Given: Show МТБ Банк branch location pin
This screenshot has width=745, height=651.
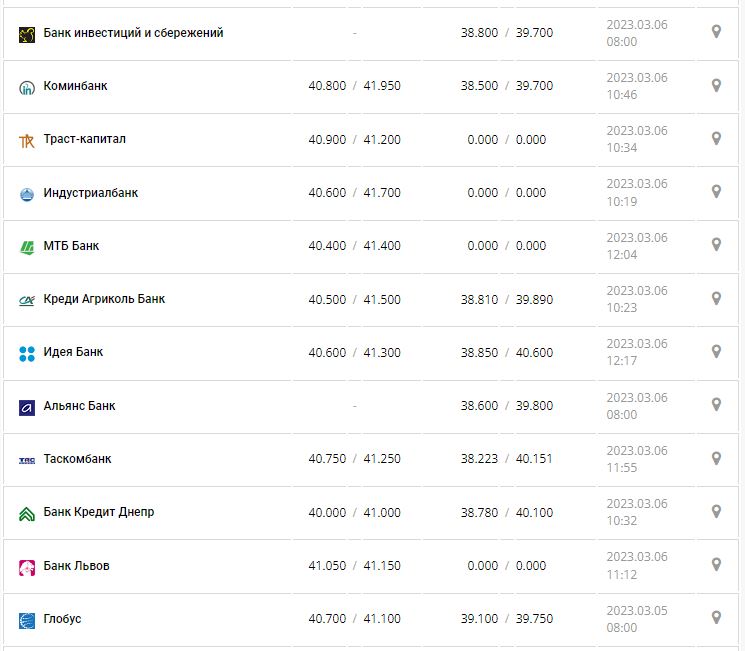Looking at the screenshot, I should 716,244.
